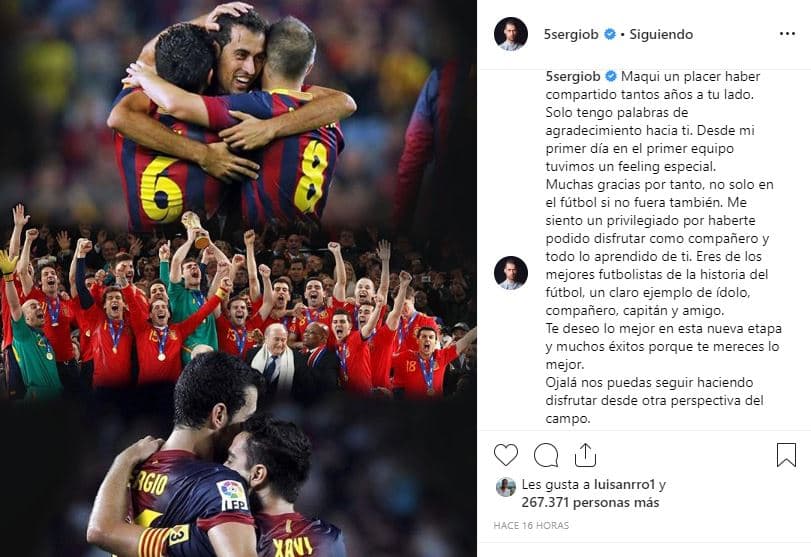Share the post via upload arrow icon

[x=585, y=455]
